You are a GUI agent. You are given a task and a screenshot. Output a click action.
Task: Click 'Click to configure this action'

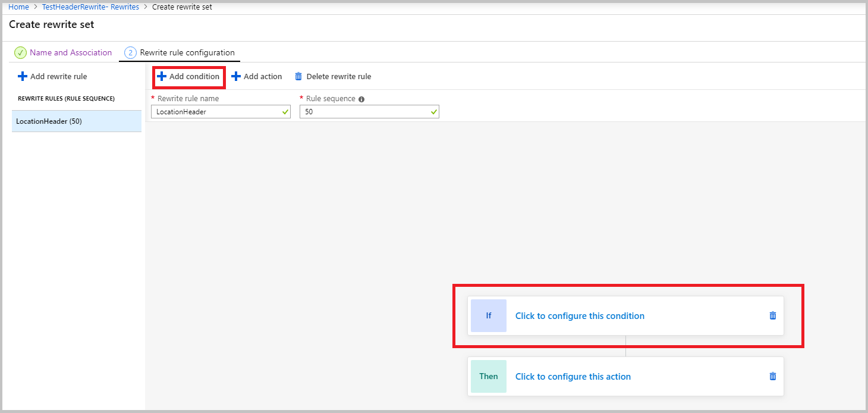pyautogui.click(x=573, y=376)
